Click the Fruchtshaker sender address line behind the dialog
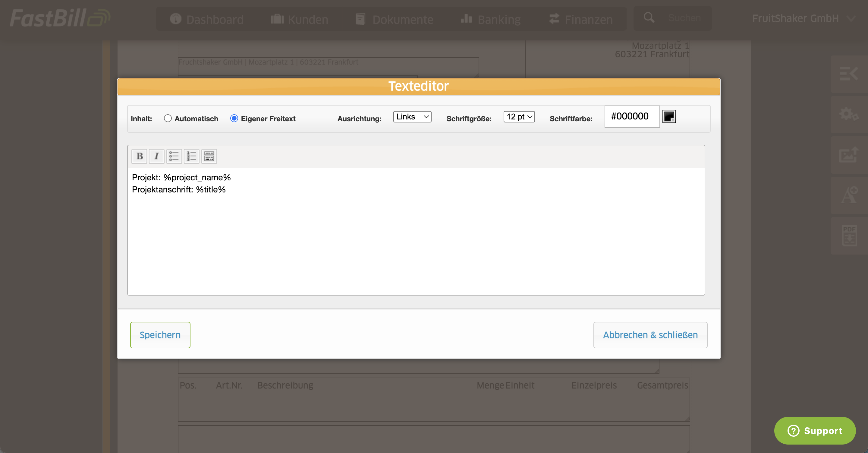The width and height of the screenshot is (868, 453). click(268, 62)
